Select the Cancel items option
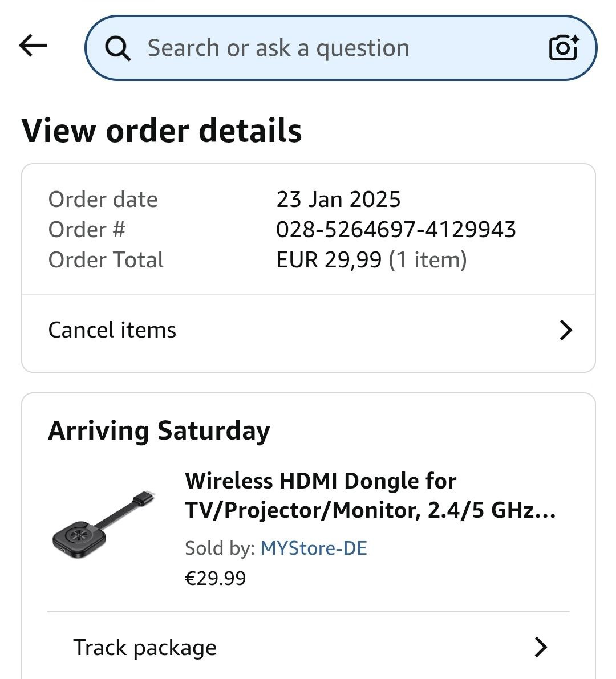 112,330
